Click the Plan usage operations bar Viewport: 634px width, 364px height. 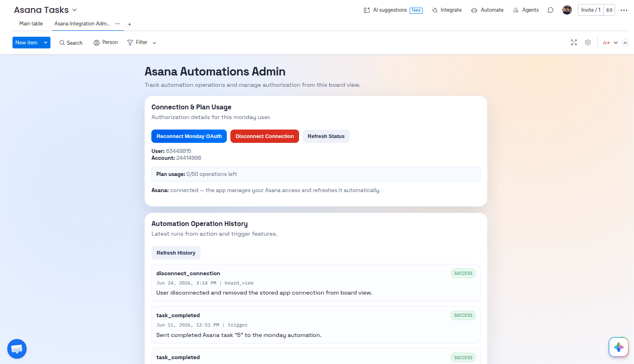[316, 174]
